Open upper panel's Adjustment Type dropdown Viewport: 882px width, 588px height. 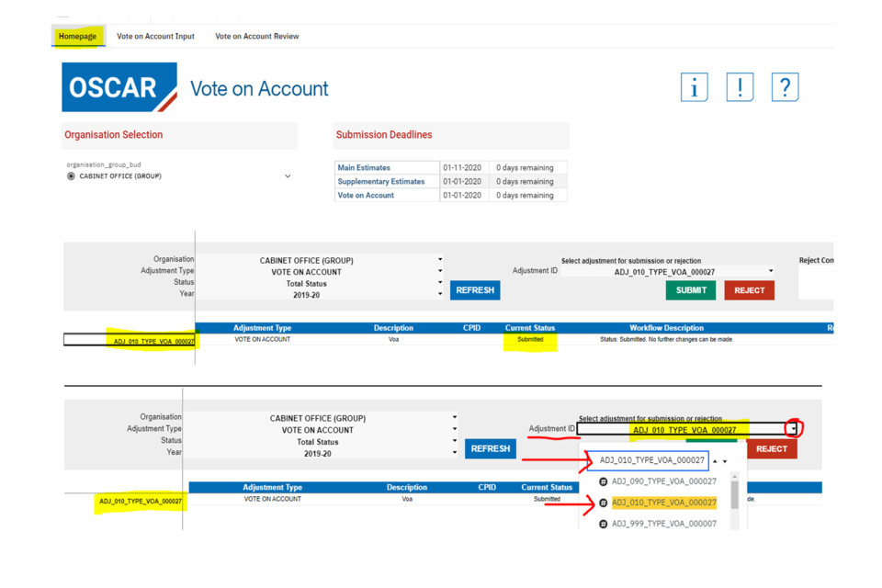point(440,271)
